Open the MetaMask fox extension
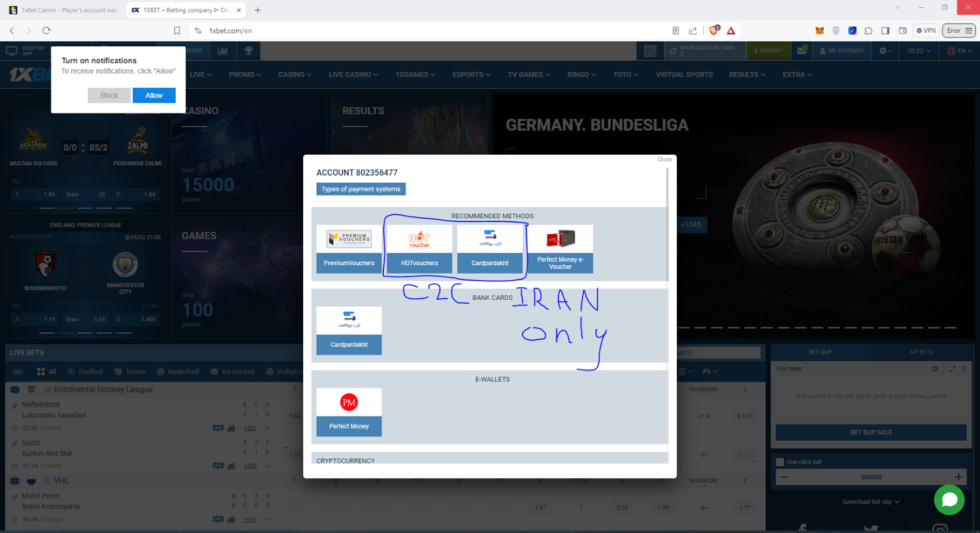 click(819, 31)
